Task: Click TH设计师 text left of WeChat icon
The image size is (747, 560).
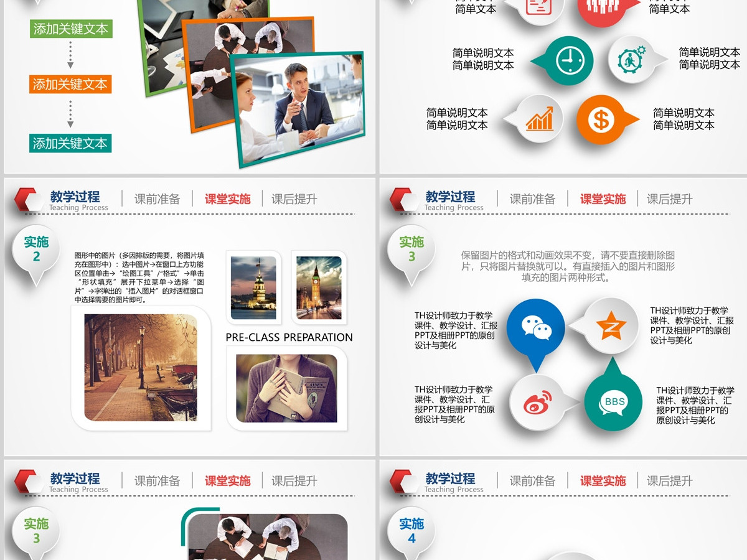Action: (x=456, y=330)
